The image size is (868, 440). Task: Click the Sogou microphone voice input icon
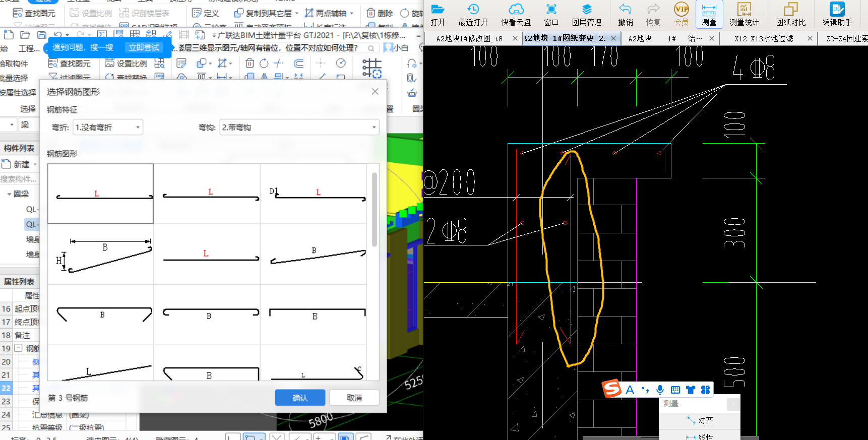(x=660, y=390)
